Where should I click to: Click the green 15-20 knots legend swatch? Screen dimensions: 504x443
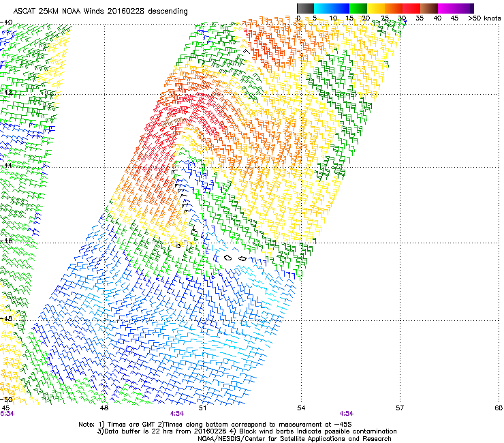[x=358, y=8]
